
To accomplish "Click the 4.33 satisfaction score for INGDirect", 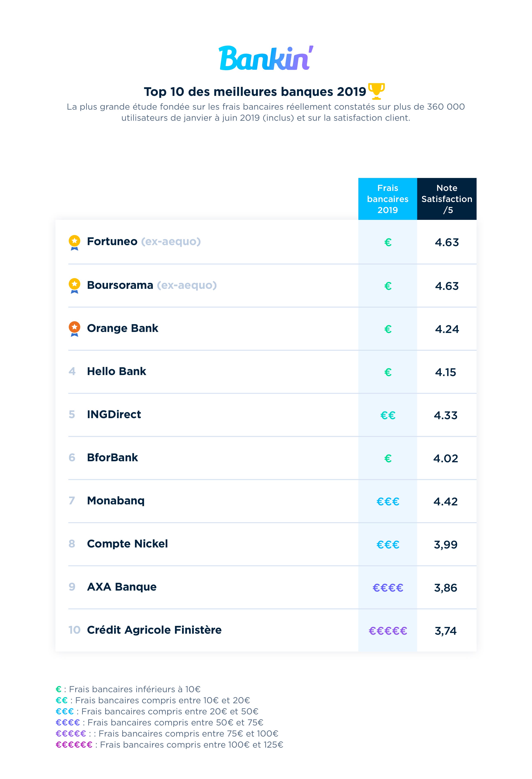I will coord(446,415).
